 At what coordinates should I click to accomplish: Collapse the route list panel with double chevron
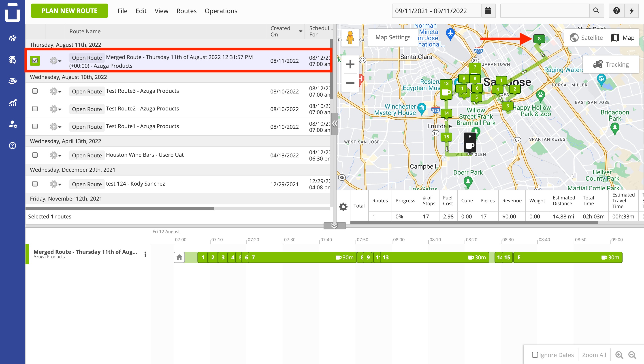(x=335, y=123)
